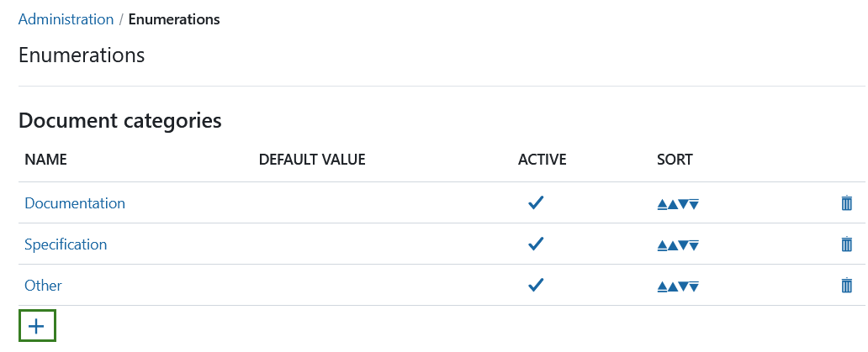The image size is (868, 352).
Task: Delete the Documentation category
Action: [x=846, y=203]
